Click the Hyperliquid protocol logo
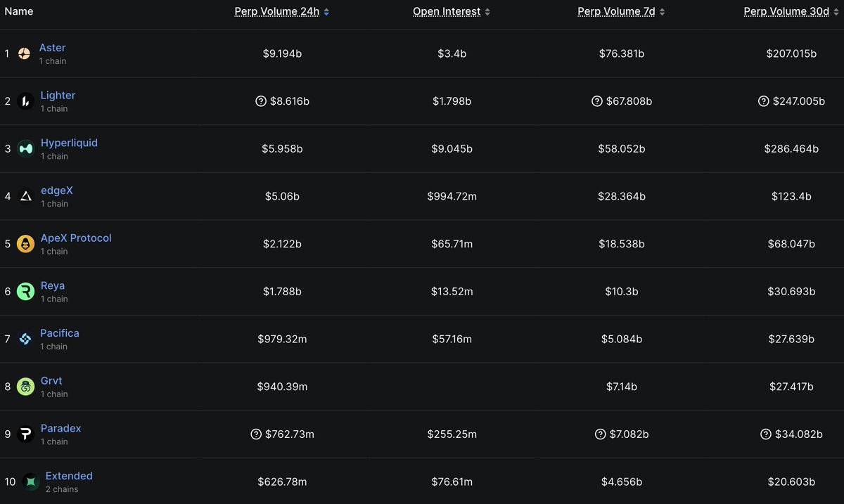Screen dimensions: 844x504 25,148
